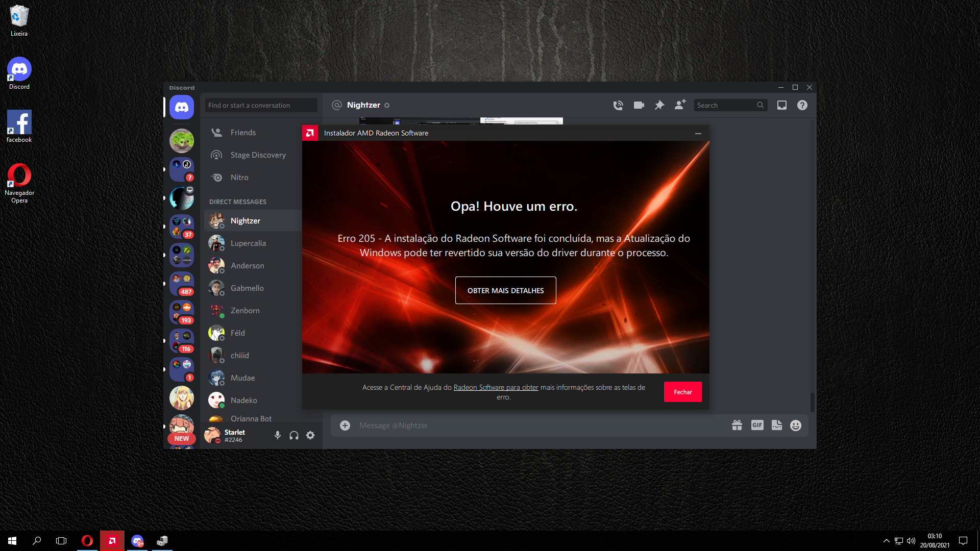Select the Lixeira desktop icon
Image resolution: width=980 pixels, height=551 pixels.
click(x=19, y=21)
